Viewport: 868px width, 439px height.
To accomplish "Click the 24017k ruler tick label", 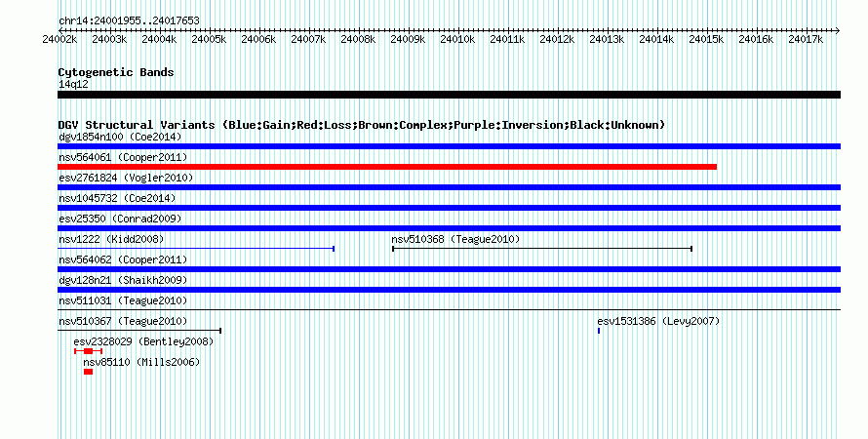I will click(x=806, y=39).
